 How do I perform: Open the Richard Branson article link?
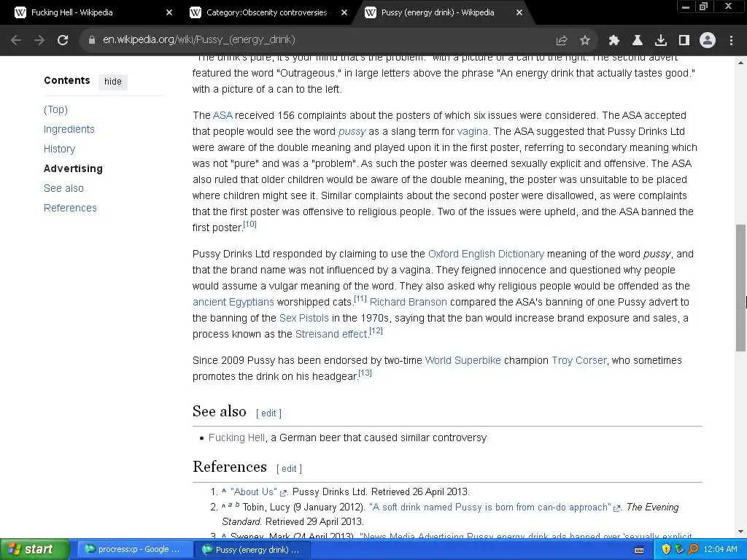[x=409, y=302]
